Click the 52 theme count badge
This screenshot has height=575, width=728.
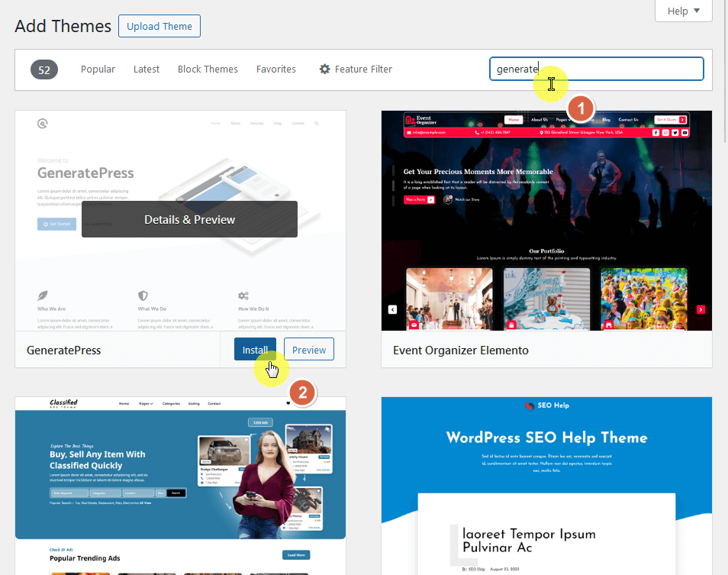click(x=44, y=69)
